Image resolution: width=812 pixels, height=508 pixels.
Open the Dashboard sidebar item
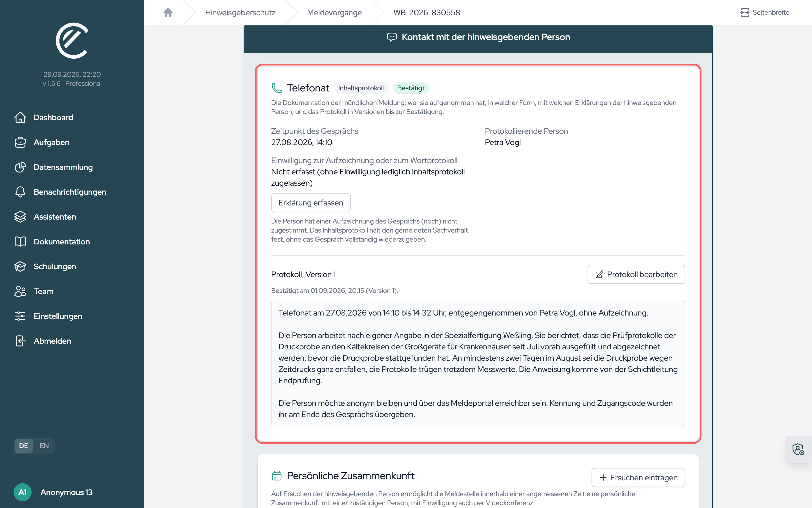(53, 117)
